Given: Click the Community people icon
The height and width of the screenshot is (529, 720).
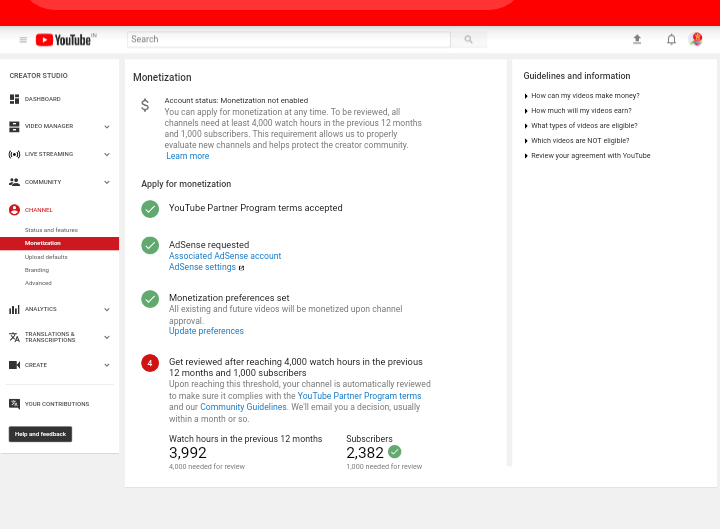Looking at the screenshot, I should [14, 182].
